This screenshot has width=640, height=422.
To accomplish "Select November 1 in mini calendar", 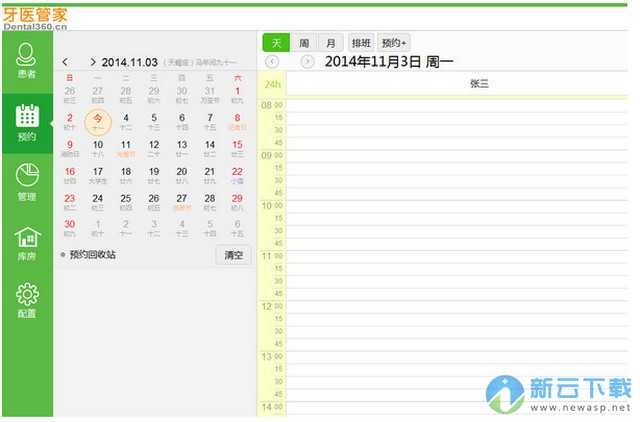I will point(237,95).
